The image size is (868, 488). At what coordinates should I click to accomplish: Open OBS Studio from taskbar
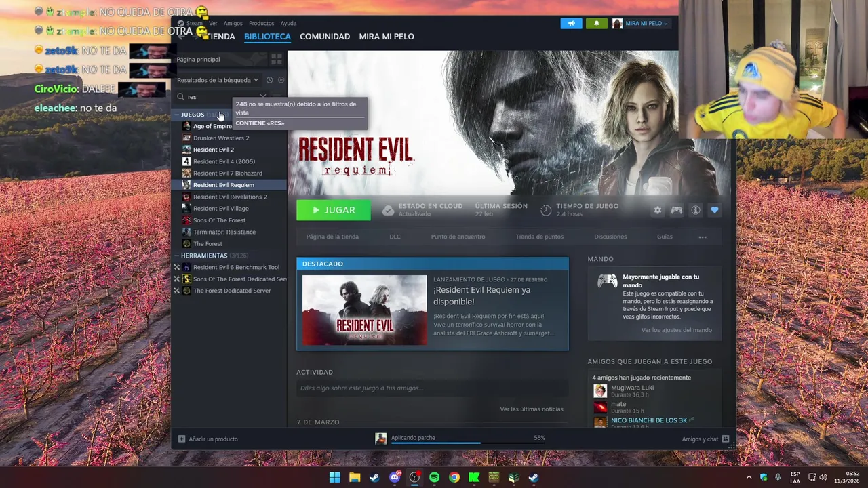414,477
